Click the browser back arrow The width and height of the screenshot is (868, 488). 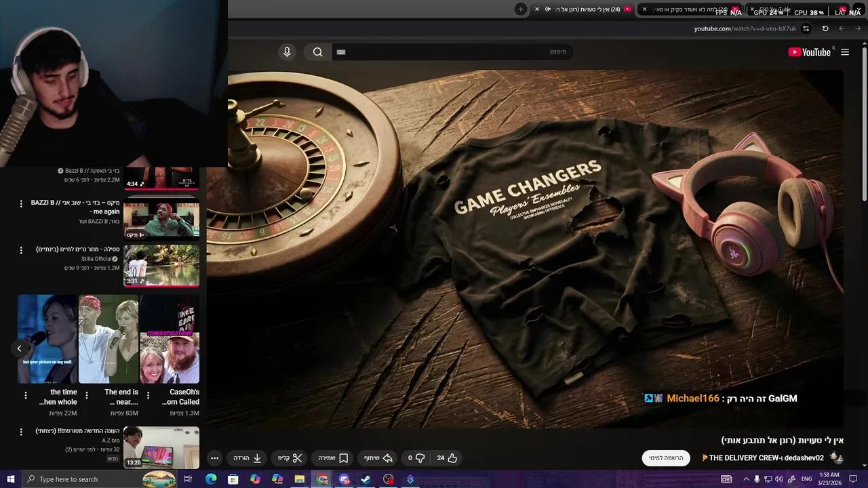(842, 28)
